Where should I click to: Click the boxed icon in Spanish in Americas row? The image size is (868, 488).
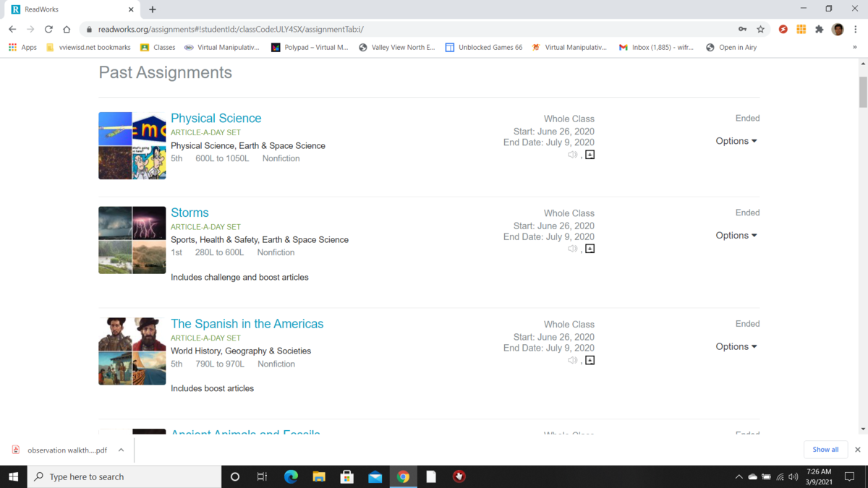pos(590,360)
